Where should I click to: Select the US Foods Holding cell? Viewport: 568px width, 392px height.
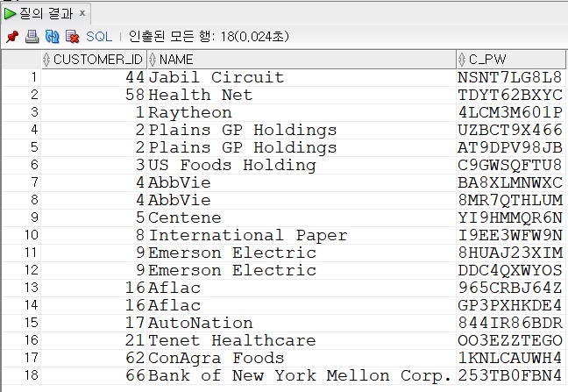coord(302,165)
